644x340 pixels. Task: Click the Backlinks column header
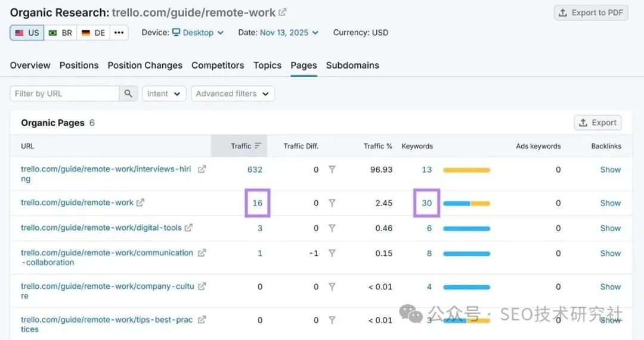pyautogui.click(x=606, y=146)
